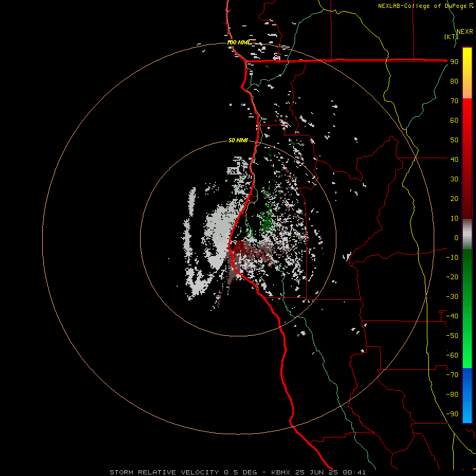This screenshot has height=476, width=476.
Task: Pick the gray zero-velocity segment of the color bar
Action: click(467, 234)
